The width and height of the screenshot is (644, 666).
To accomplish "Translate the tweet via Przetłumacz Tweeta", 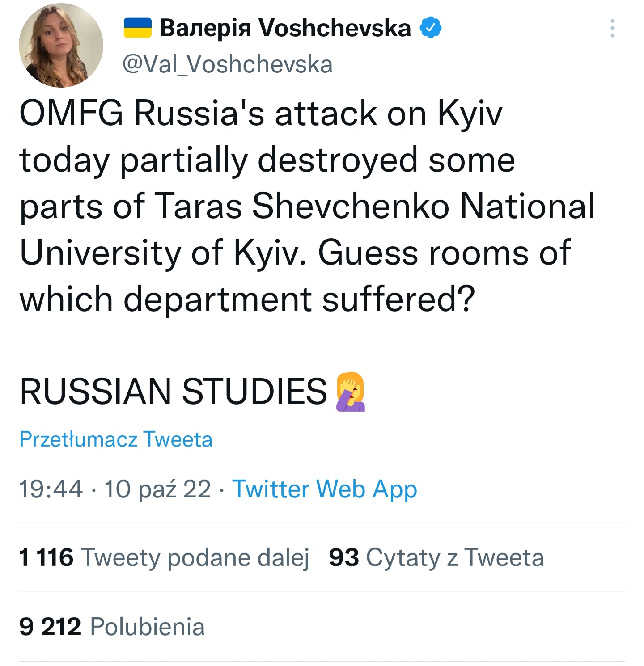I will [x=116, y=439].
